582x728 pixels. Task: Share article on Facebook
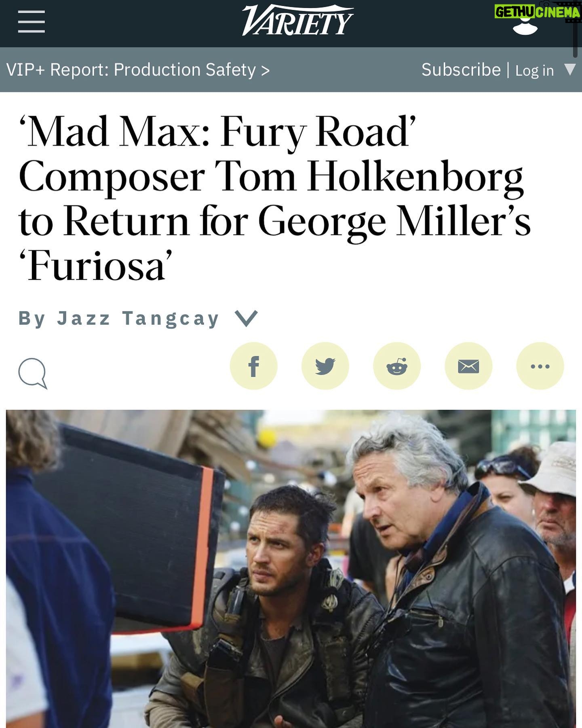click(254, 366)
